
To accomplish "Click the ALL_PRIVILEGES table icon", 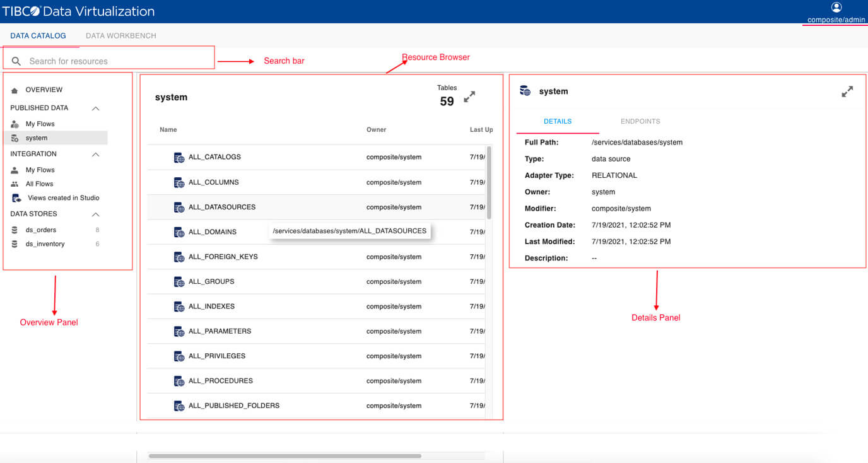I will (179, 356).
